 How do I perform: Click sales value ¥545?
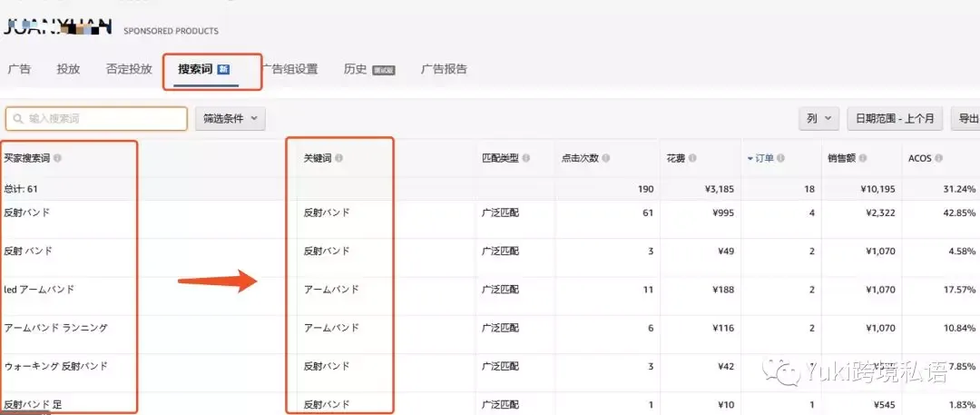[885, 404]
